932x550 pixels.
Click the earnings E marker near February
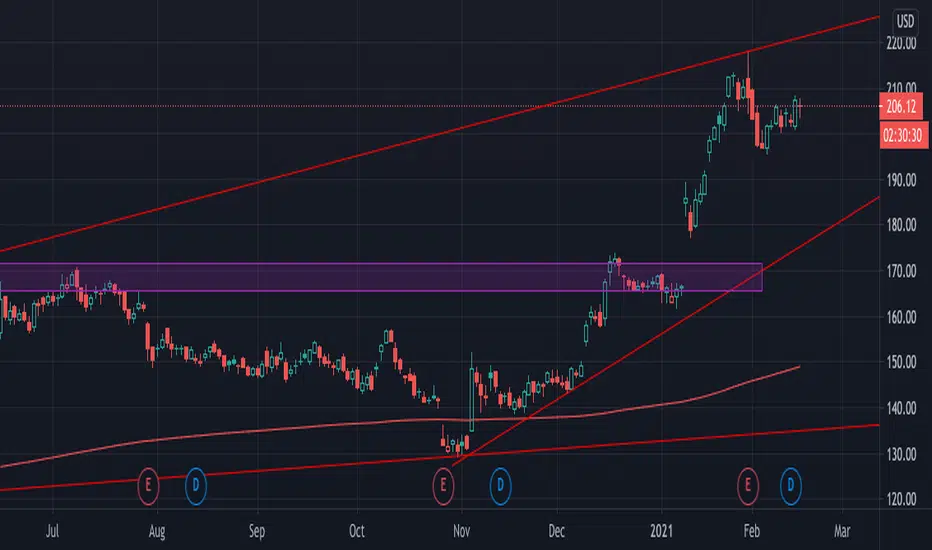click(748, 486)
